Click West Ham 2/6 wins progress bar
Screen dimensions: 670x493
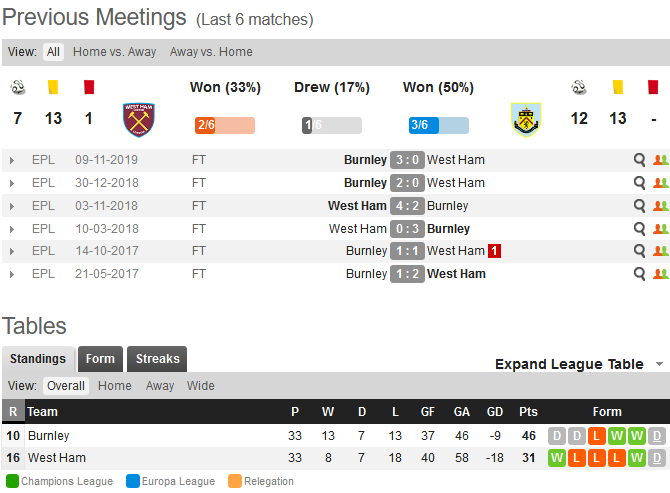pos(225,125)
